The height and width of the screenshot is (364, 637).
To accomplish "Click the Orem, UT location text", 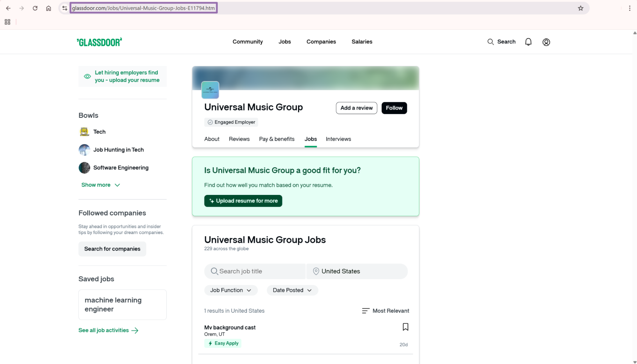I will click(x=214, y=334).
